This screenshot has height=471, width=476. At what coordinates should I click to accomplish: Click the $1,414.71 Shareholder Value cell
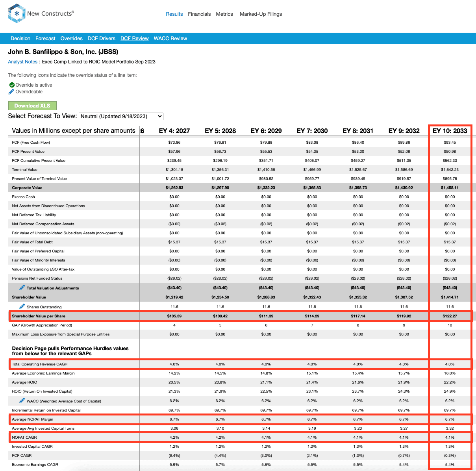pos(450,297)
